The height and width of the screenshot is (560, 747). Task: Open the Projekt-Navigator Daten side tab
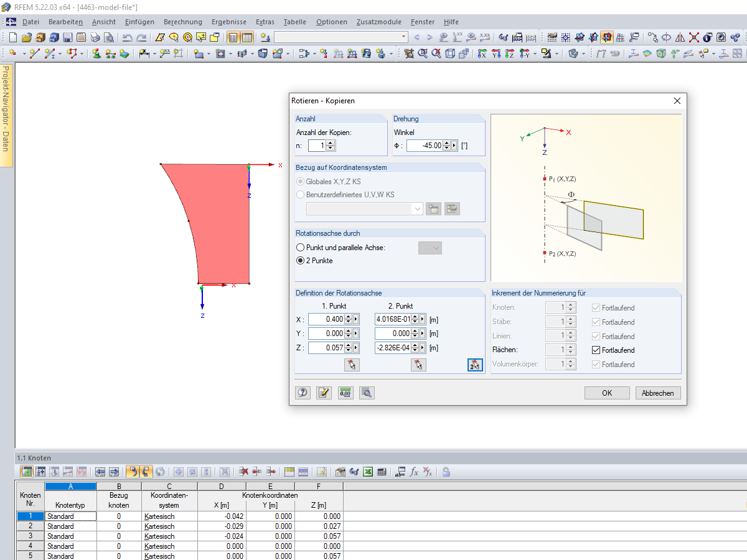[6, 116]
